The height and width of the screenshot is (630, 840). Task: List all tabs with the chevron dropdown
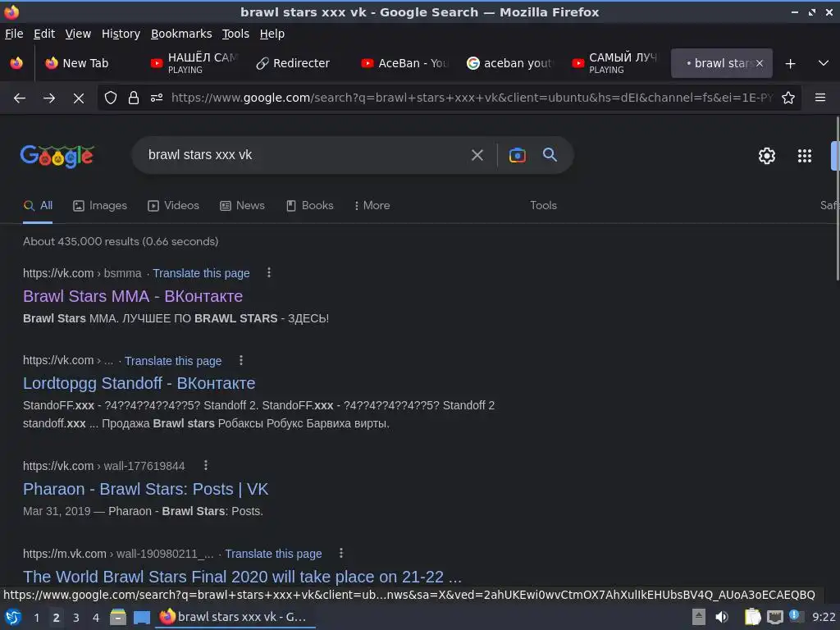coord(824,63)
